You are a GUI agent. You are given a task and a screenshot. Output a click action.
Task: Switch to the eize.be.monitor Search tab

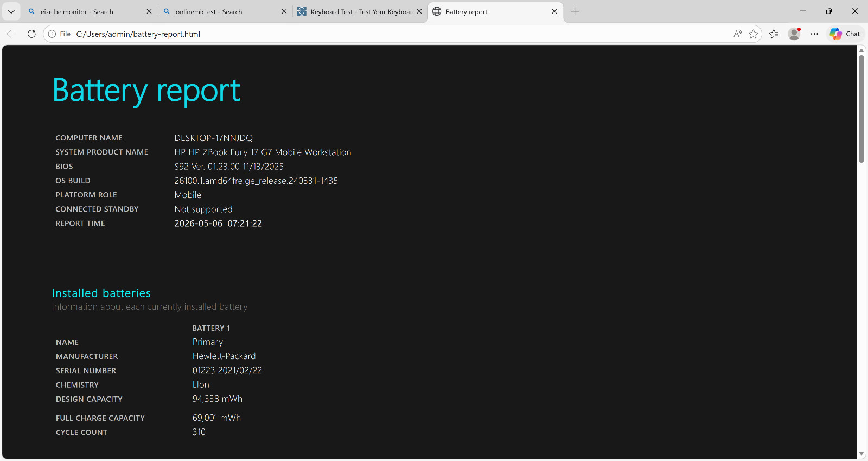[90, 11]
